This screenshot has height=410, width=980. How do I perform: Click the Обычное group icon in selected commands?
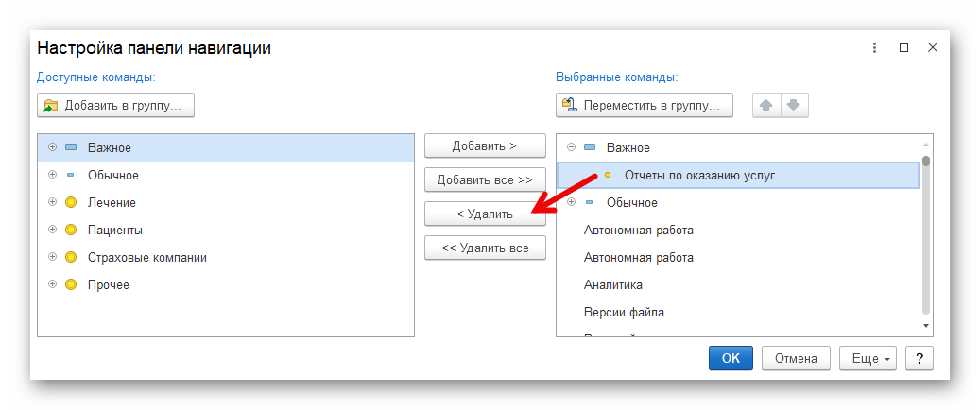click(590, 202)
